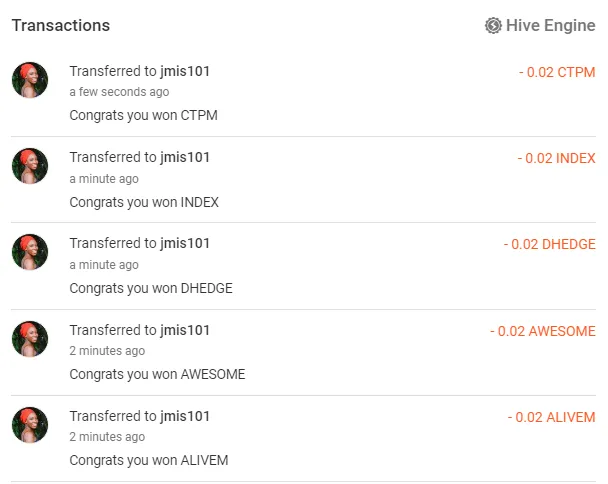This screenshot has width=608, height=484.
Task: Click avatar on the ALIVEM transfer row
Action: pyautogui.click(x=30, y=425)
